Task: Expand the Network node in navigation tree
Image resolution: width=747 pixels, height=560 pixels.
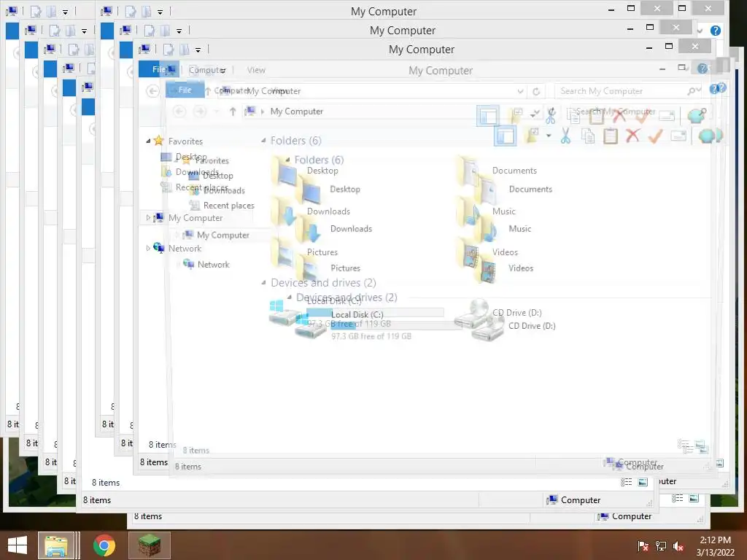Action: pyautogui.click(x=148, y=248)
